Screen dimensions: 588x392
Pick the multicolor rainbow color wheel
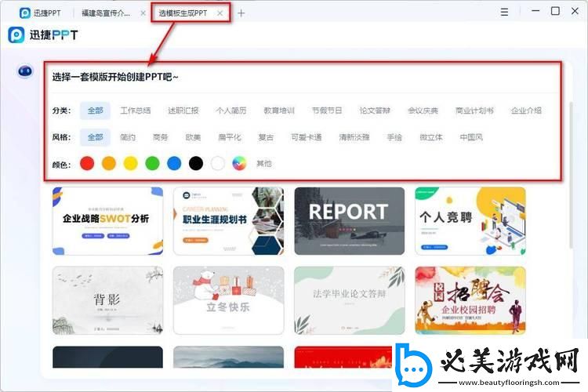pyautogui.click(x=239, y=164)
